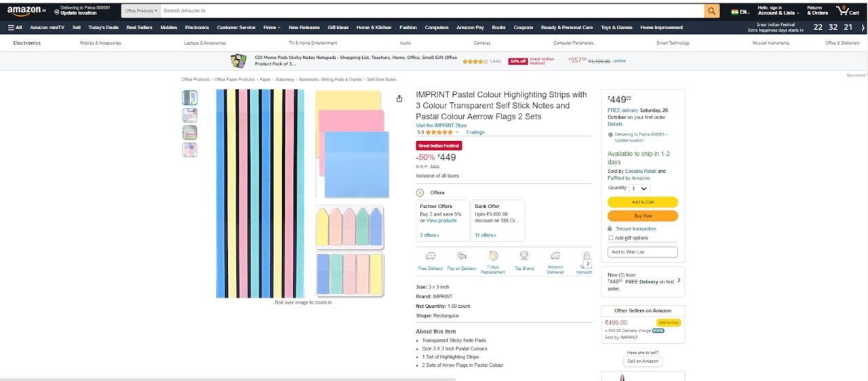The height and width of the screenshot is (381, 868).
Task: Open Office Products breadcrumb link
Action: pos(195,79)
